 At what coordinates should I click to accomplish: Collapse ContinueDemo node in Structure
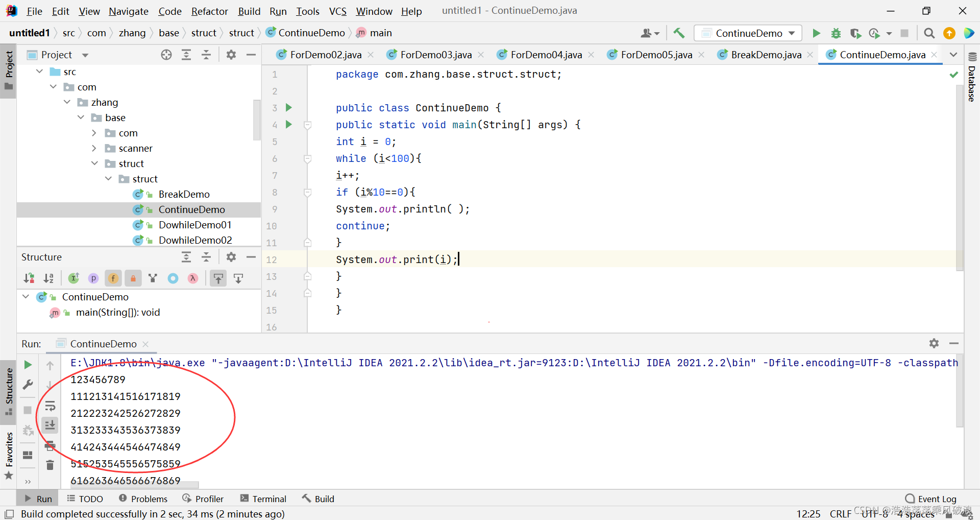click(26, 297)
